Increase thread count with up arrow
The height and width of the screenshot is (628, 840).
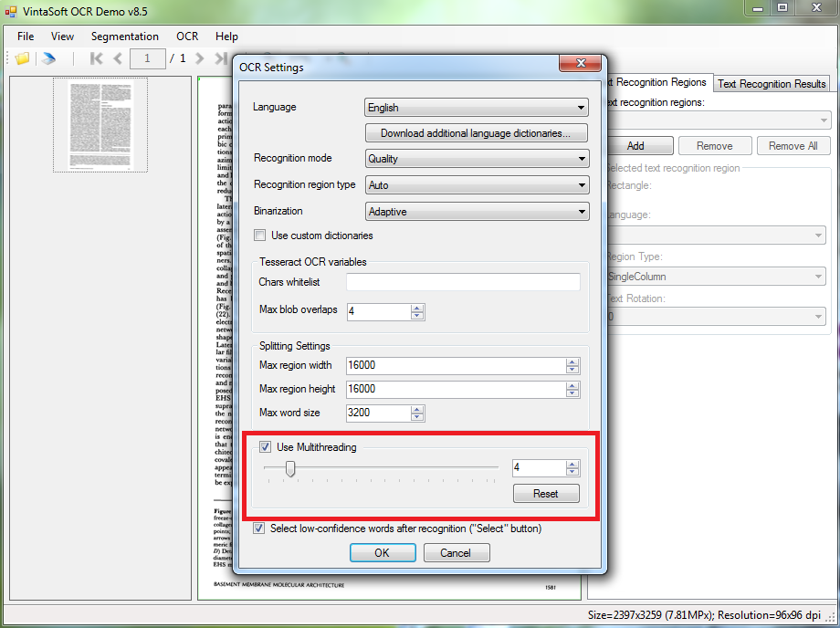tap(572, 465)
